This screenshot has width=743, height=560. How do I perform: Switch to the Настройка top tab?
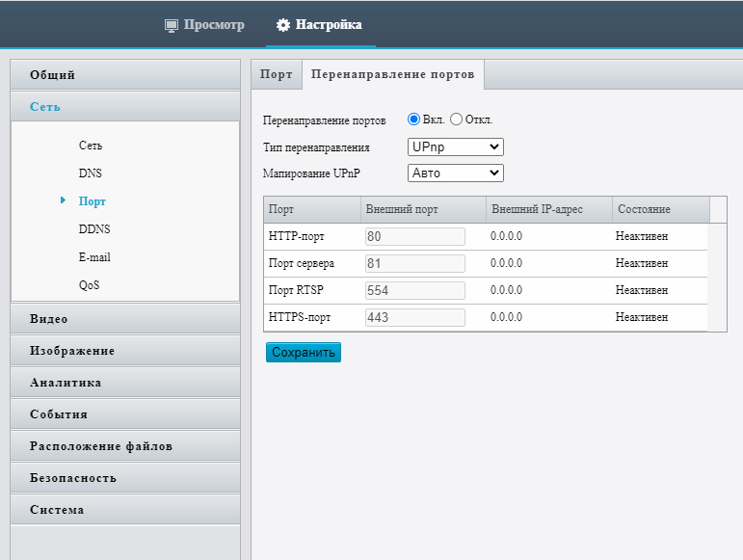click(x=320, y=25)
